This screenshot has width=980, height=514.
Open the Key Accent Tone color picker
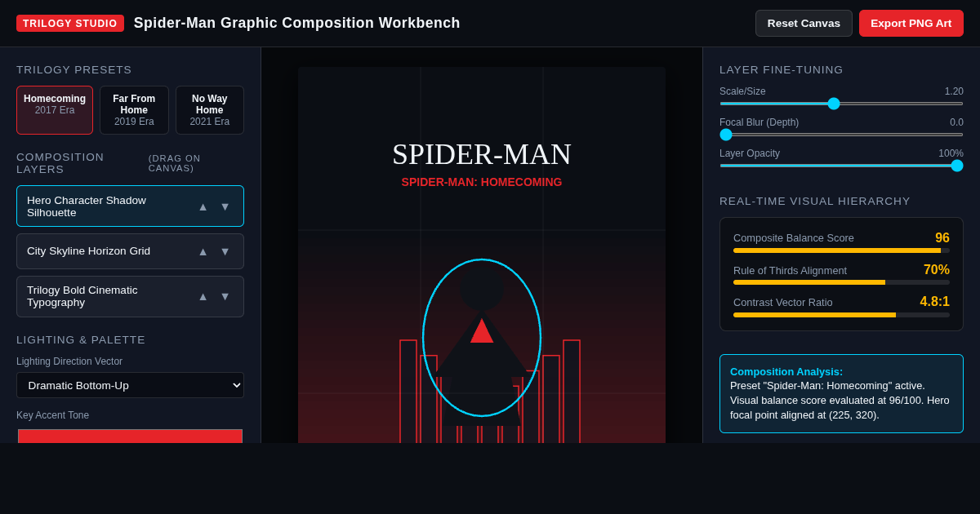click(130, 436)
